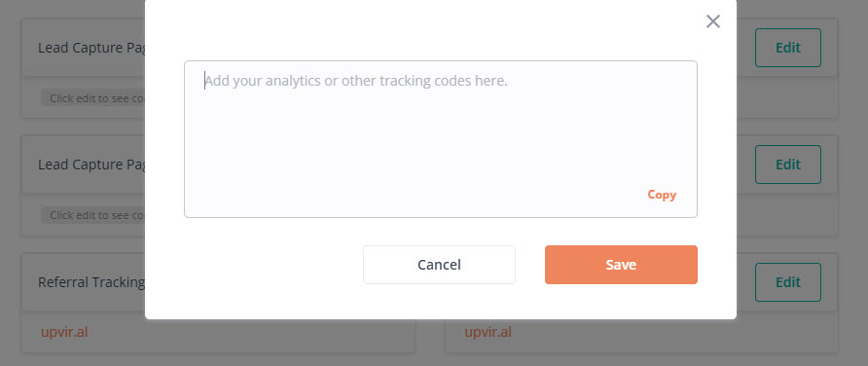Select the first Lead Capture Page card title
This screenshot has height=366, width=868.
coord(91,48)
